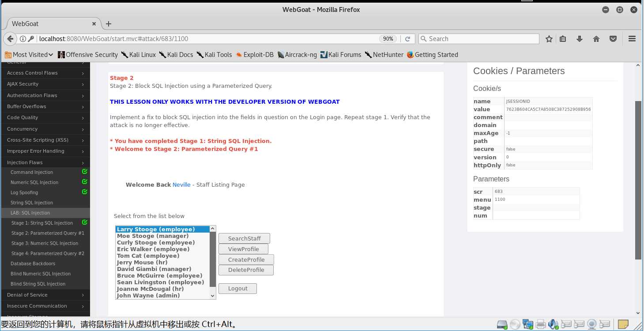Go to the Firefox home page icon
The width and height of the screenshot is (644, 331).
(596, 39)
